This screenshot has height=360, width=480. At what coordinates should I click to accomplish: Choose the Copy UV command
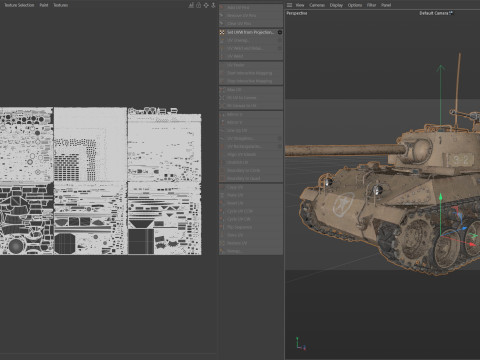click(251, 187)
